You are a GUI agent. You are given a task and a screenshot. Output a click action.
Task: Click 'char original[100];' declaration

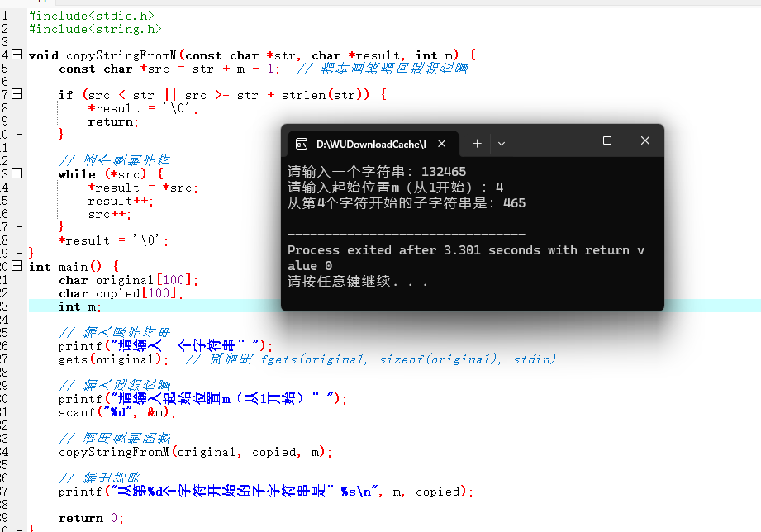(129, 280)
